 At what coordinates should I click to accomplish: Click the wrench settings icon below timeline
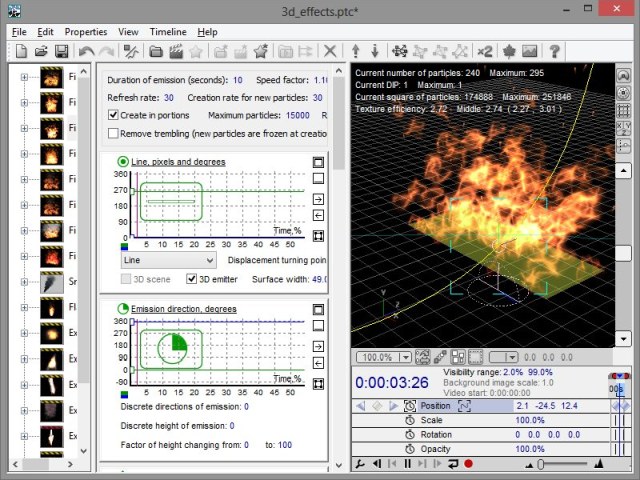tap(360, 464)
